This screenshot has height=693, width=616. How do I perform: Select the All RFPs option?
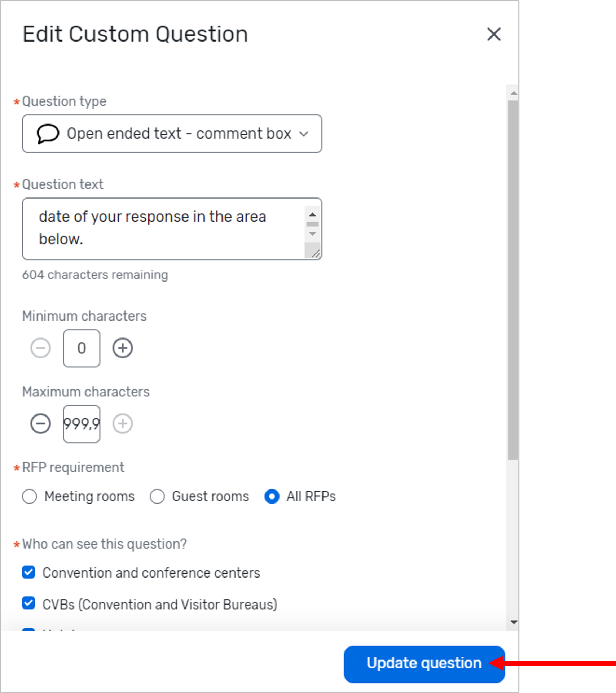[x=272, y=496]
